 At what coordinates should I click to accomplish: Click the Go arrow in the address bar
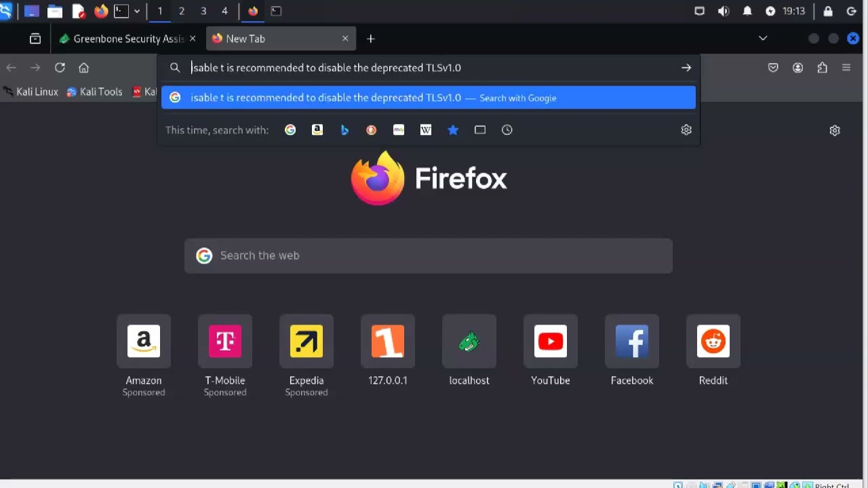click(686, 68)
